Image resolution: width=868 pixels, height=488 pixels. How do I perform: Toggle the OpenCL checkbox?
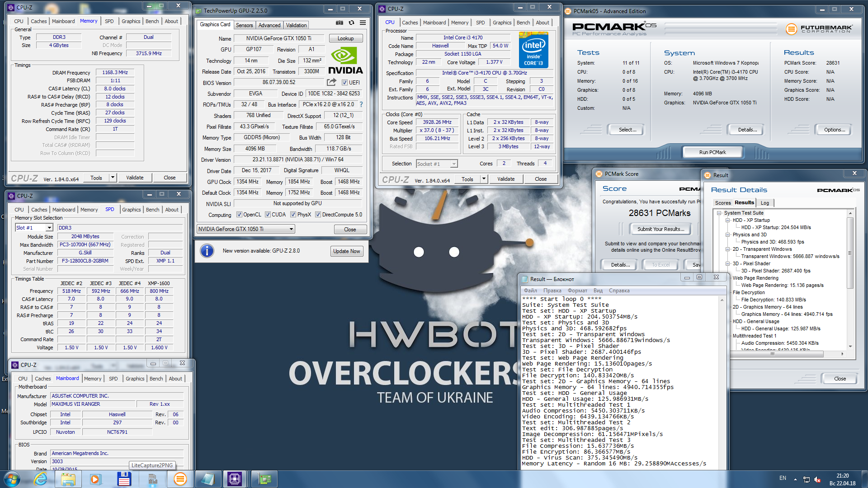point(239,215)
